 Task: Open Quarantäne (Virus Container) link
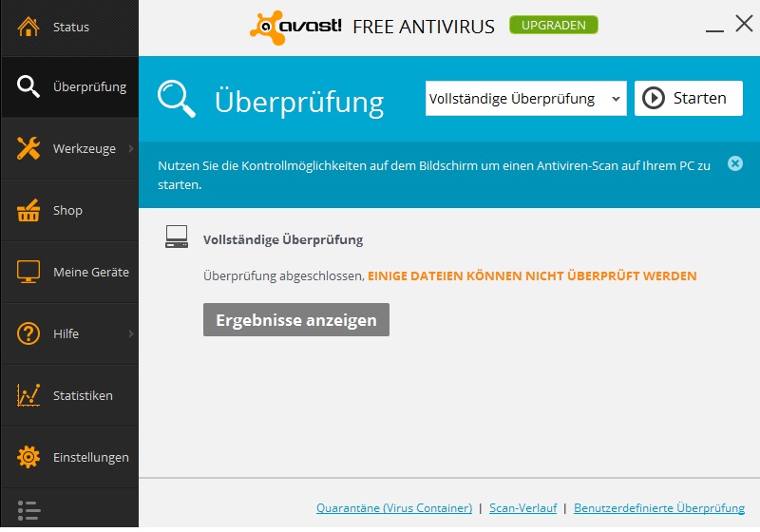click(394, 508)
